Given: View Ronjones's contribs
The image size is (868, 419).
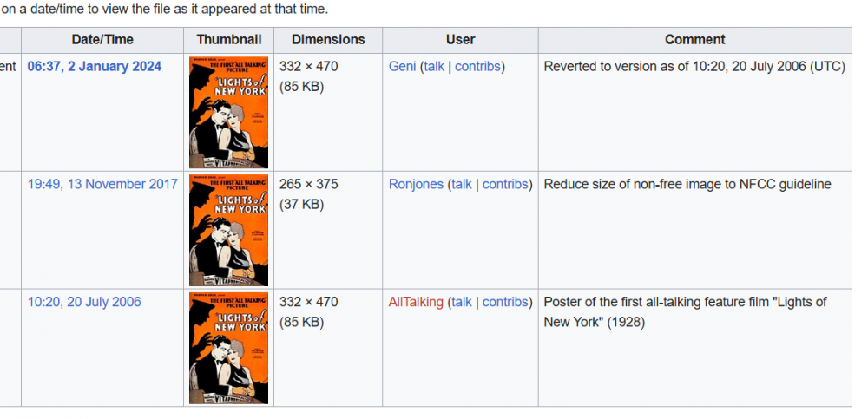Looking at the screenshot, I should (505, 184).
